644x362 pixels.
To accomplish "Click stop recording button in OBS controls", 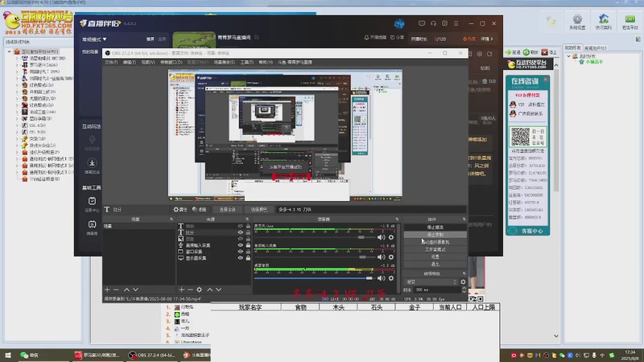I will click(435, 235).
